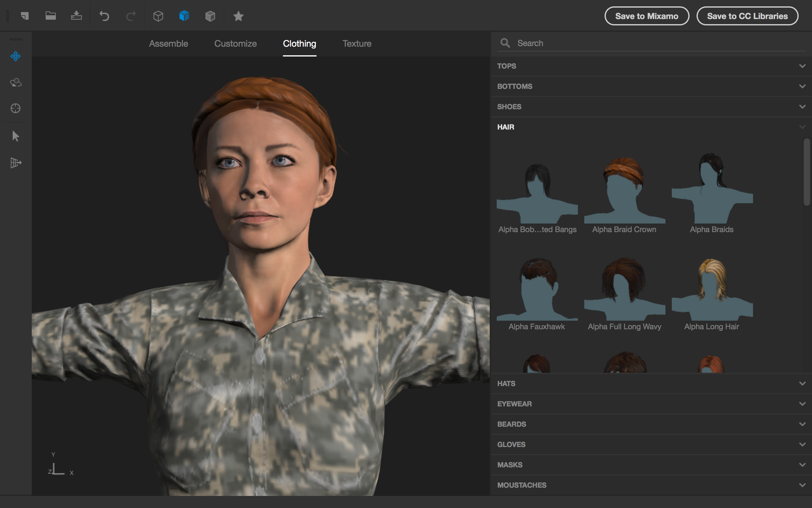This screenshot has height=508, width=812.
Task: Expand the HATS section chevron
Action: tap(802, 383)
